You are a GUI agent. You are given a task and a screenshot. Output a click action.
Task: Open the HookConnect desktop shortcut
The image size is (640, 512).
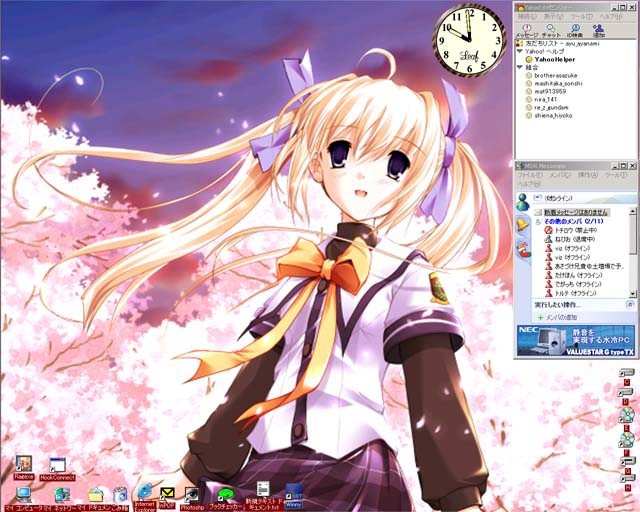[57, 467]
